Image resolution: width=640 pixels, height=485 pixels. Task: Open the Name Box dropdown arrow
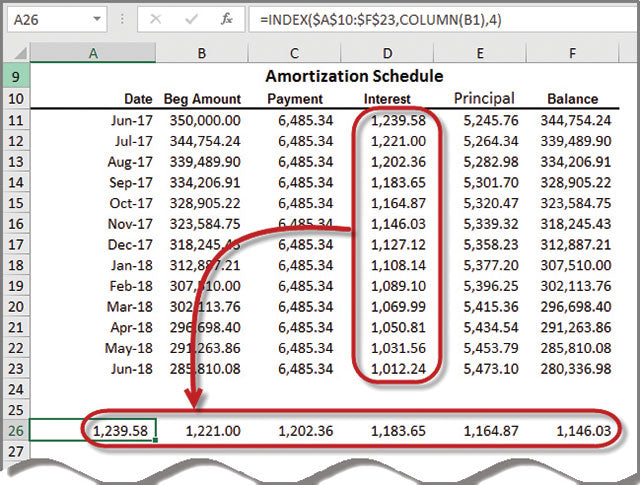[x=95, y=19]
